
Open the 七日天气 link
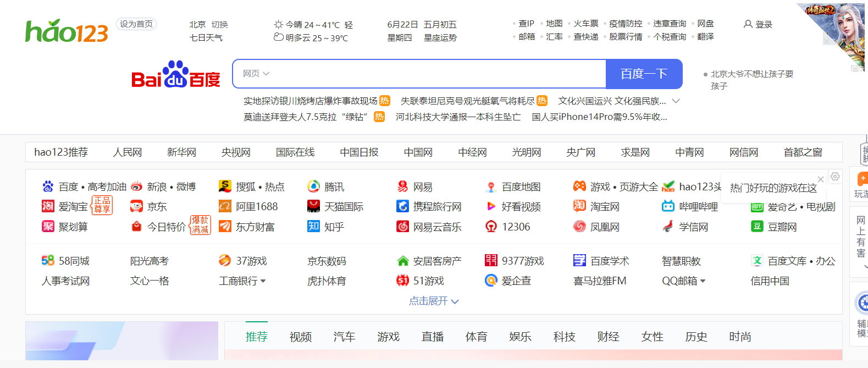206,38
